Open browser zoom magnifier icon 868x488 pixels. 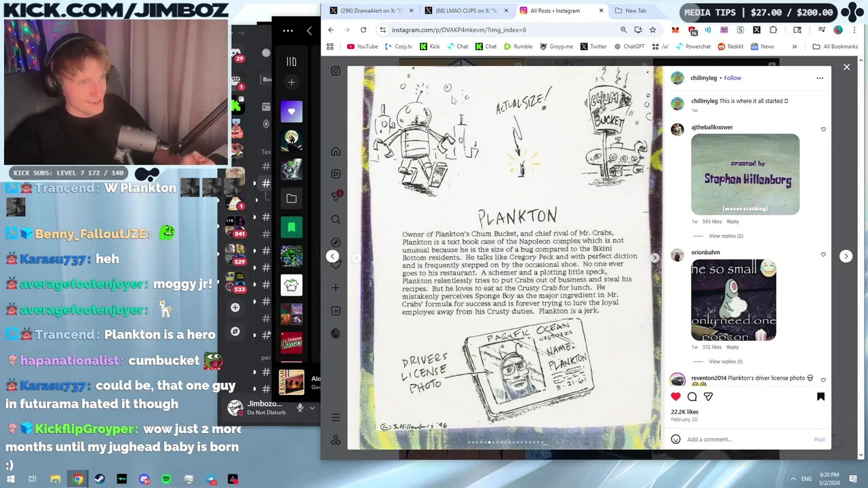pyautogui.click(x=623, y=30)
